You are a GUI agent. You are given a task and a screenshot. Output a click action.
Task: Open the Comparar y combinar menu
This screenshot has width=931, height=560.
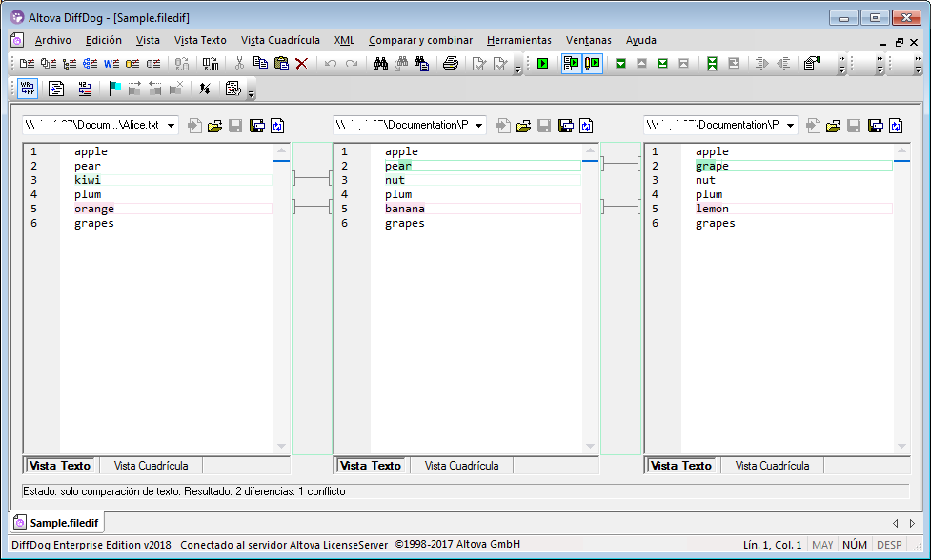pyautogui.click(x=420, y=40)
